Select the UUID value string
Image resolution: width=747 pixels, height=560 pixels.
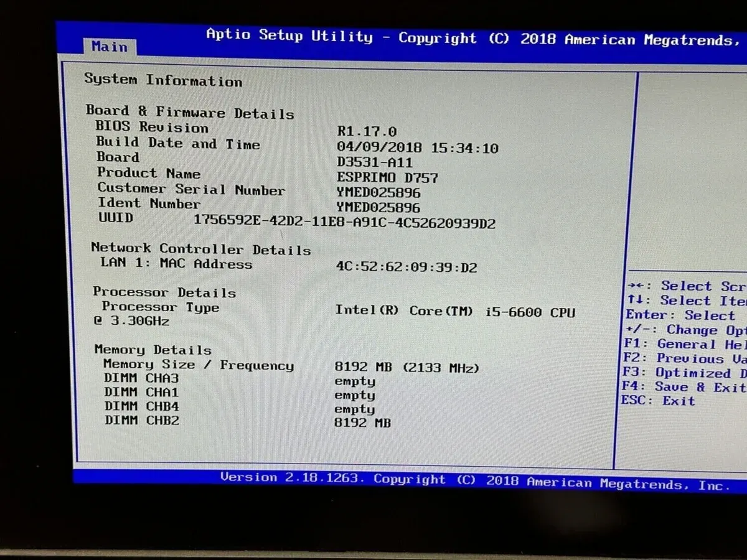[x=344, y=222]
